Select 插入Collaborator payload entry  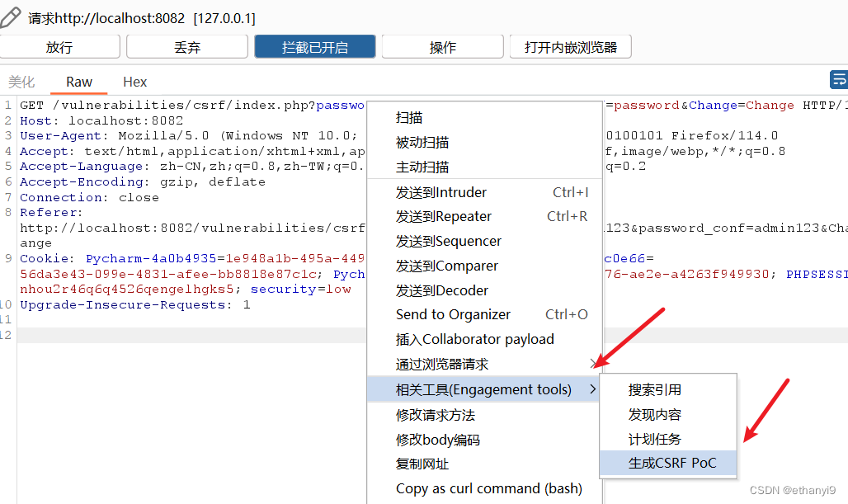[x=484, y=339]
